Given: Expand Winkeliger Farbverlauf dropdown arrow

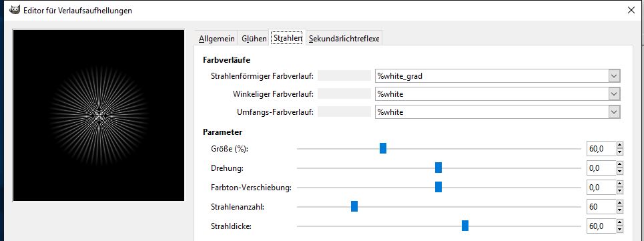Looking at the screenshot, I should pos(614,94).
